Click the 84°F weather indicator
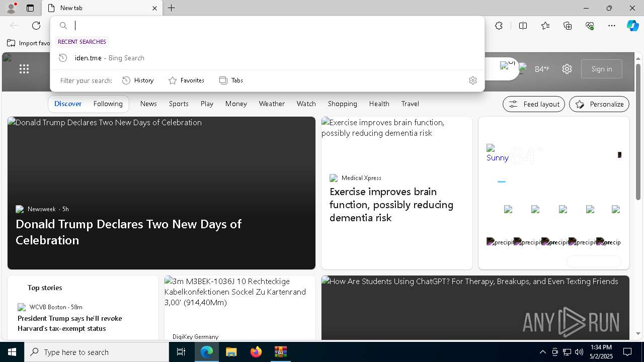The image size is (644, 362). coord(542,69)
